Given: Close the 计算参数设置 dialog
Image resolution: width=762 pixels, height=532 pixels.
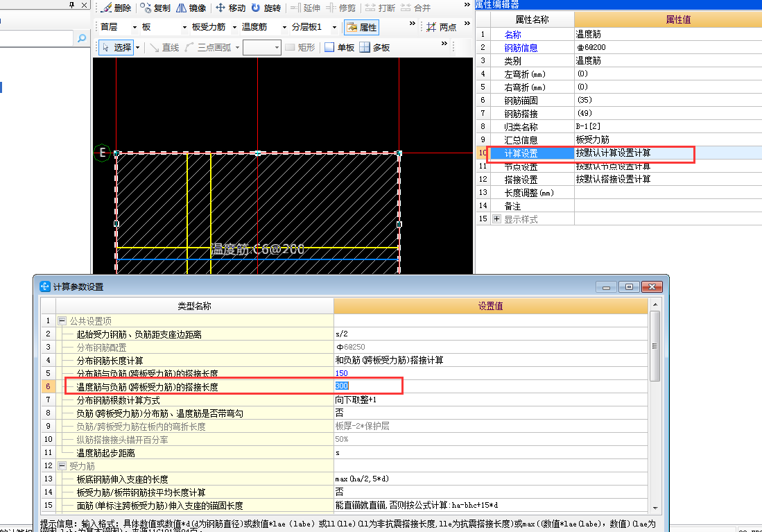Looking at the screenshot, I should (652, 287).
